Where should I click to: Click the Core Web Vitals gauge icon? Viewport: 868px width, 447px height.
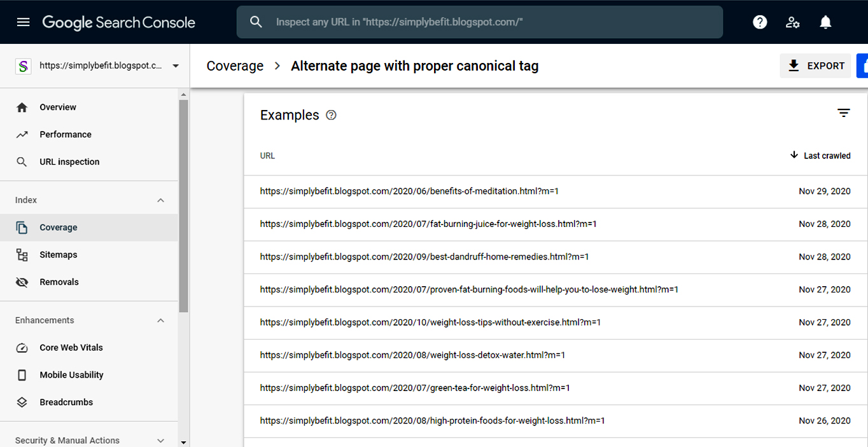click(x=22, y=348)
